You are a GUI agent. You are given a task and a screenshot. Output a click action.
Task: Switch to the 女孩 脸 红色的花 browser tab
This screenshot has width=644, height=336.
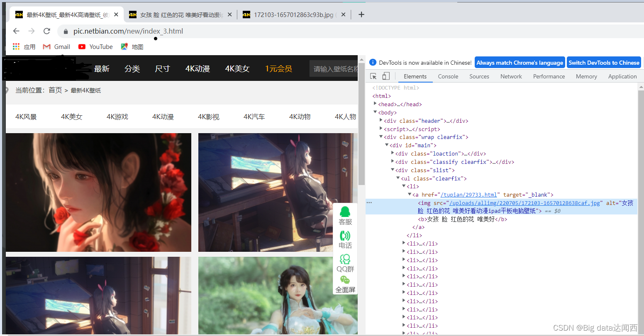(x=180, y=15)
